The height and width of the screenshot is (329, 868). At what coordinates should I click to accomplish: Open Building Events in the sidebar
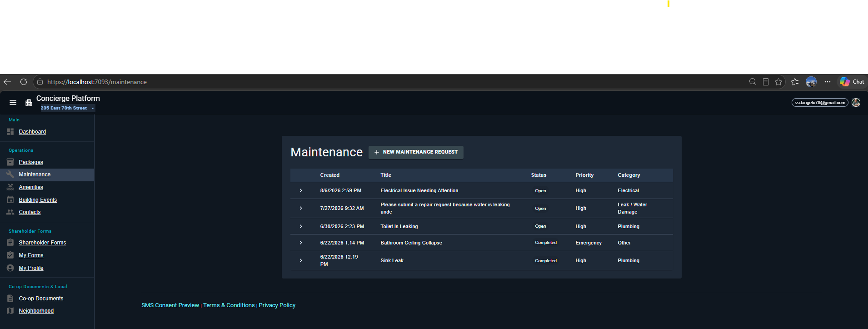click(38, 200)
